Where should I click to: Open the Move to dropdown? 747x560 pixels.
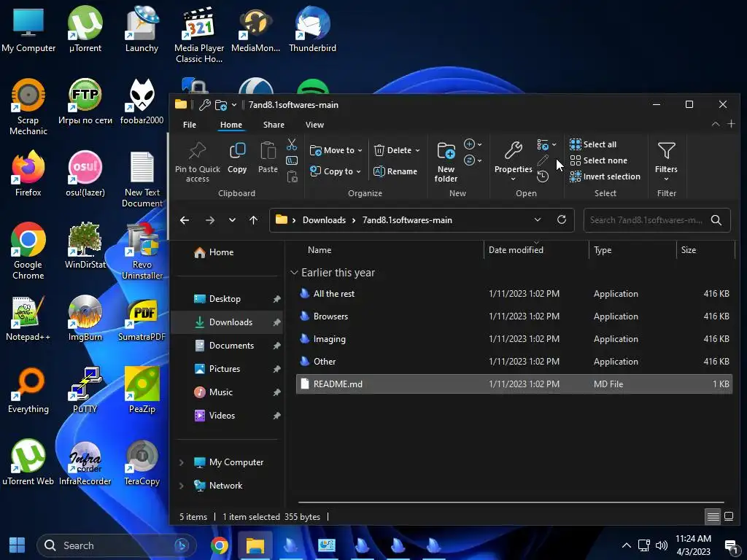point(336,150)
